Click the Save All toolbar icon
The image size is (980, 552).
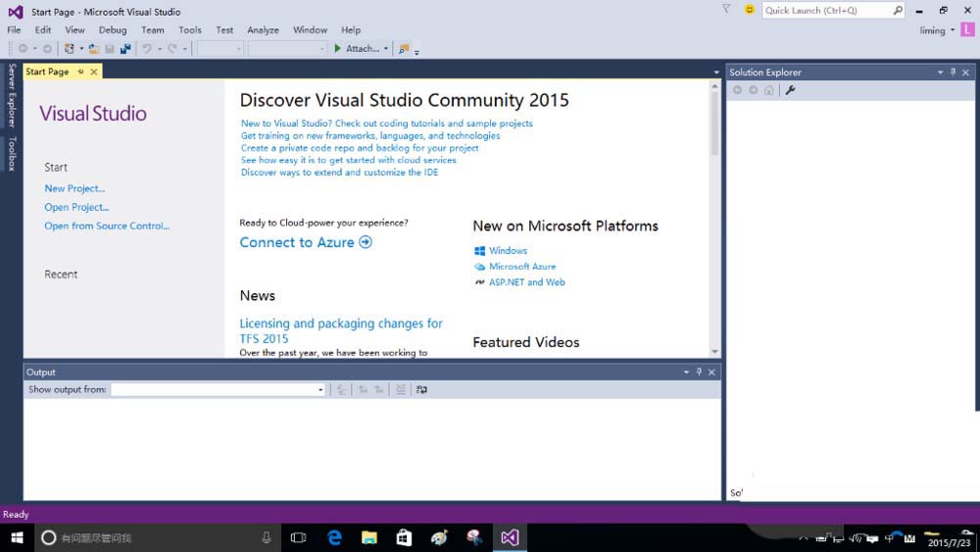point(125,48)
